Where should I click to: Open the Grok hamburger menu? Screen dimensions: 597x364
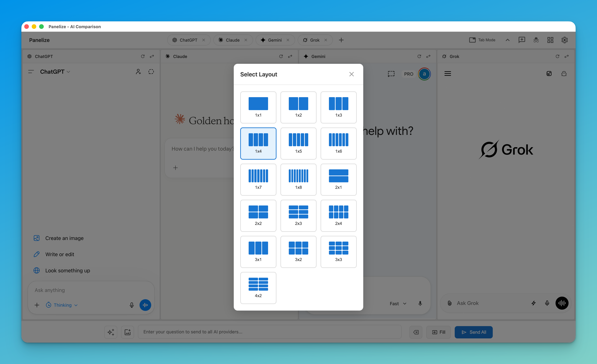tap(448, 74)
